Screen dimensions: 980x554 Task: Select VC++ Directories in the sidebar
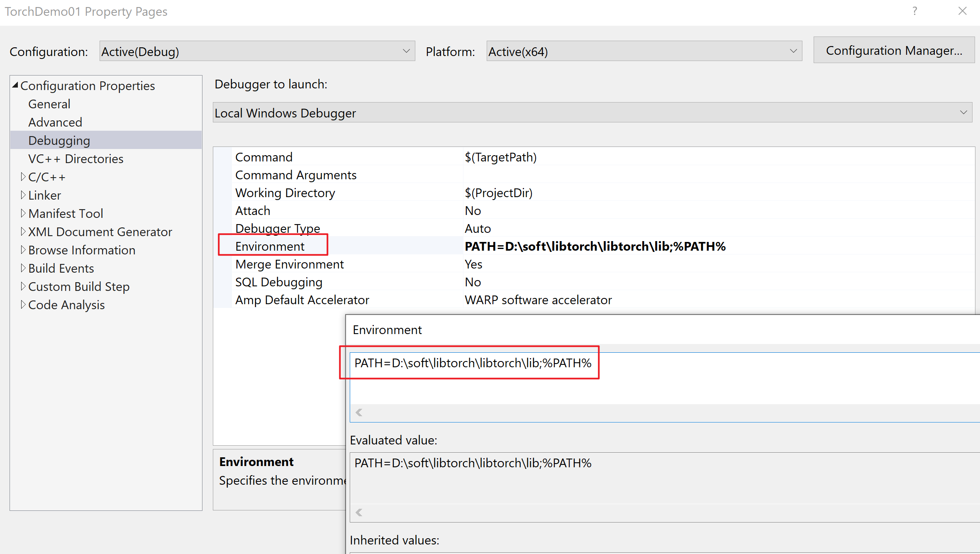(x=76, y=158)
